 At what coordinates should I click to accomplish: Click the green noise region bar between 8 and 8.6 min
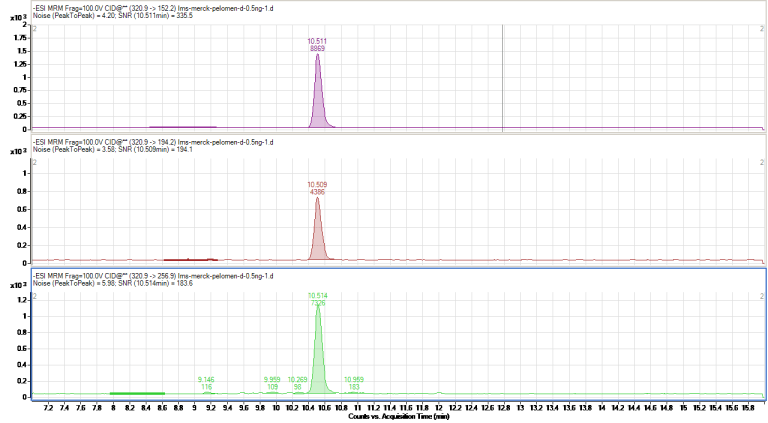[x=137, y=393]
